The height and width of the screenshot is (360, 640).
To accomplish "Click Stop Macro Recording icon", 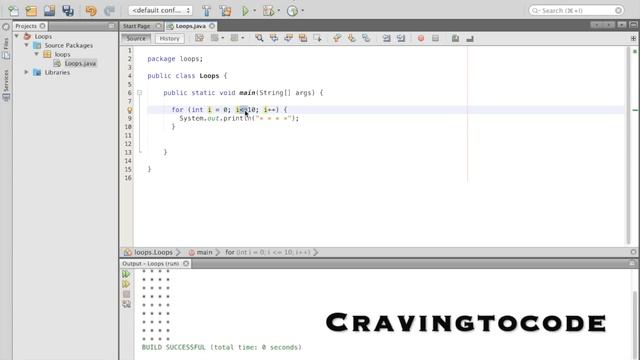I will click(436, 38).
